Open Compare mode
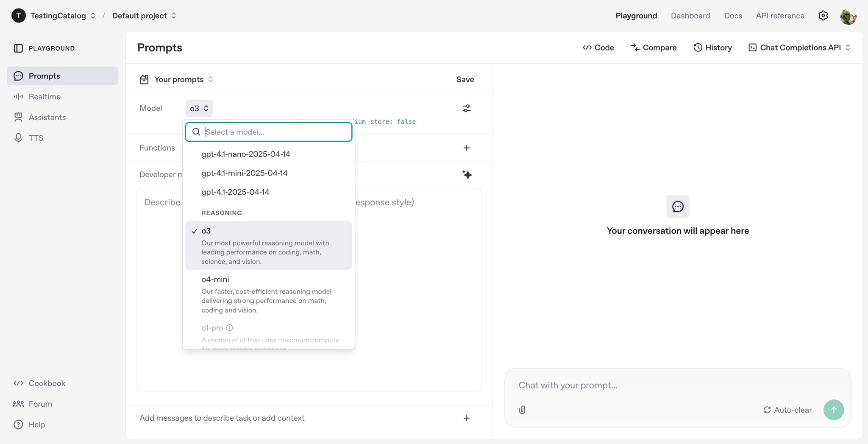 tap(654, 47)
